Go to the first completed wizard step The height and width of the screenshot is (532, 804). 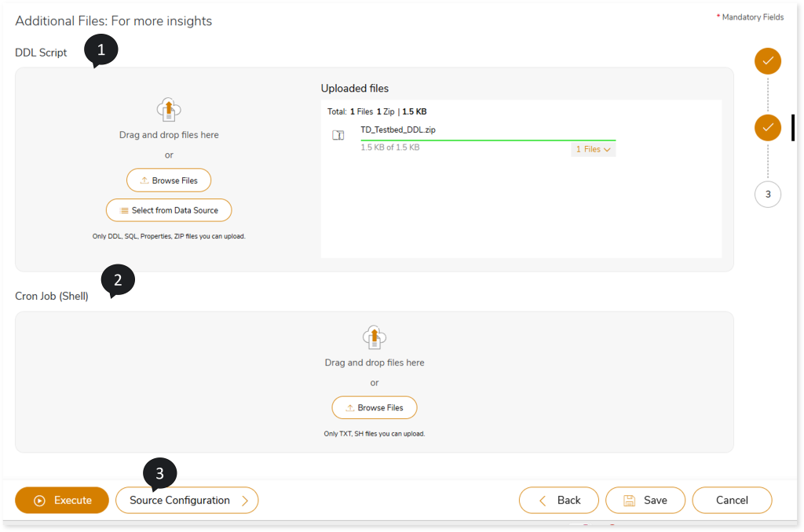pos(768,61)
